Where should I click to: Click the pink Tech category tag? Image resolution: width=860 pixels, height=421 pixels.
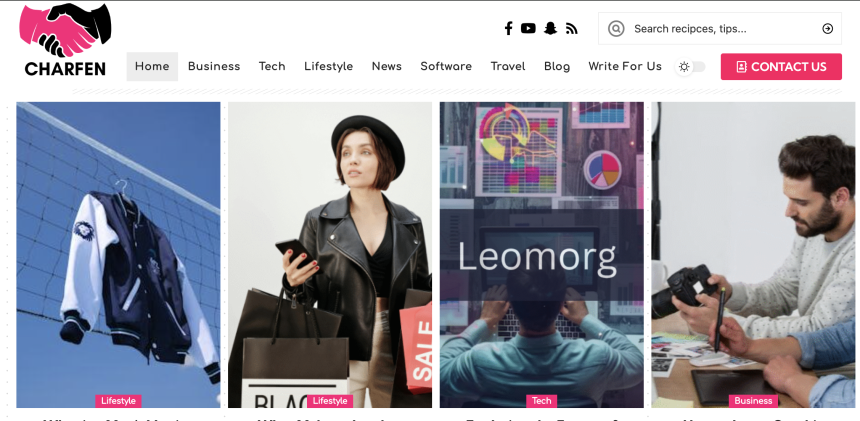click(541, 401)
